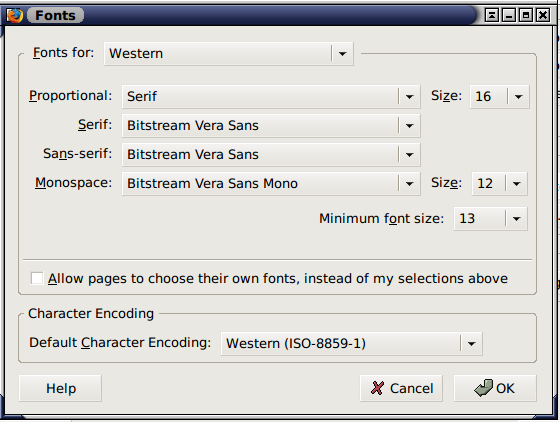Click the red X Cancel icon
This screenshot has height=422, width=560.
pos(377,388)
